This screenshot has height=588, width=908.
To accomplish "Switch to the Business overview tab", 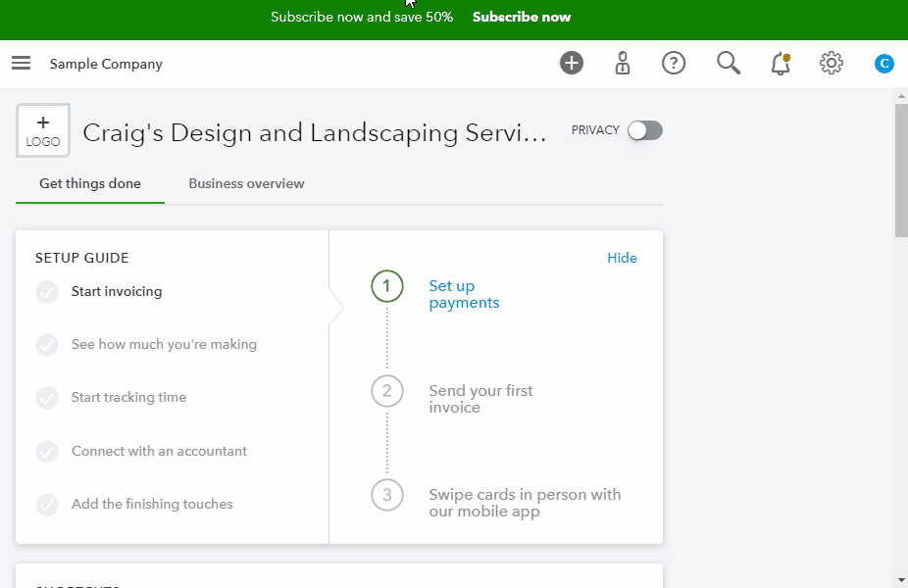I will (246, 183).
